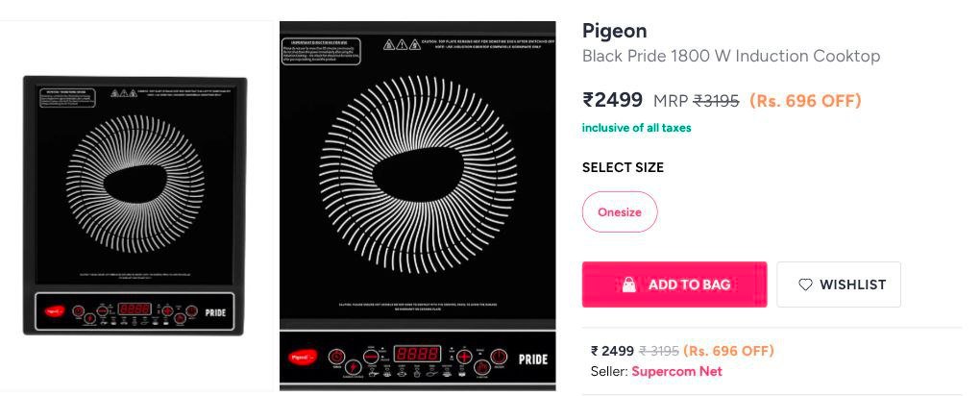Click the shopping bag icon

[629, 285]
